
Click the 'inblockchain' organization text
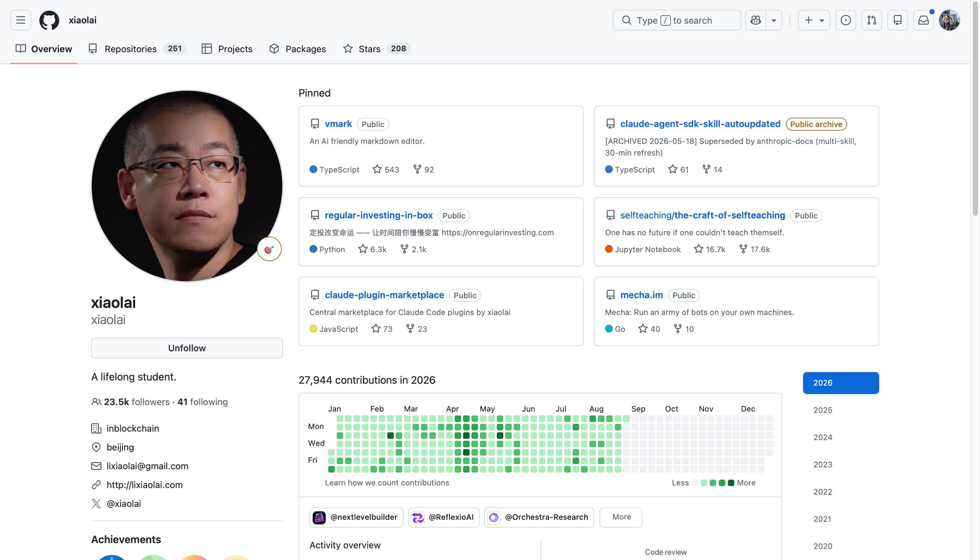tap(133, 429)
